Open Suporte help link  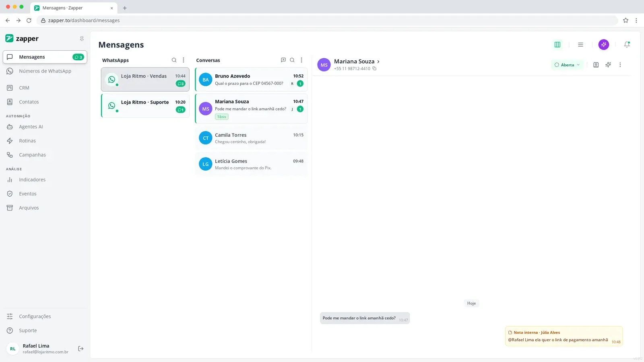(x=45, y=331)
